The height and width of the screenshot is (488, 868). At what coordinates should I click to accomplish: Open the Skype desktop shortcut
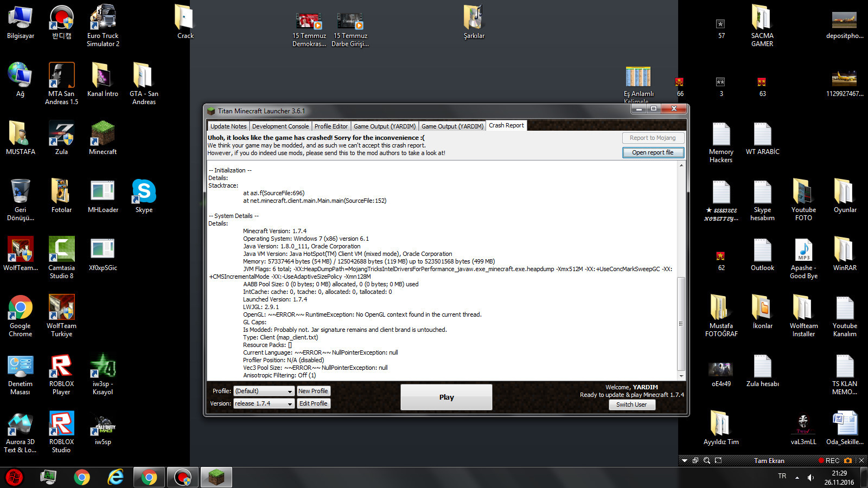pyautogui.click(x=144, y=196)
